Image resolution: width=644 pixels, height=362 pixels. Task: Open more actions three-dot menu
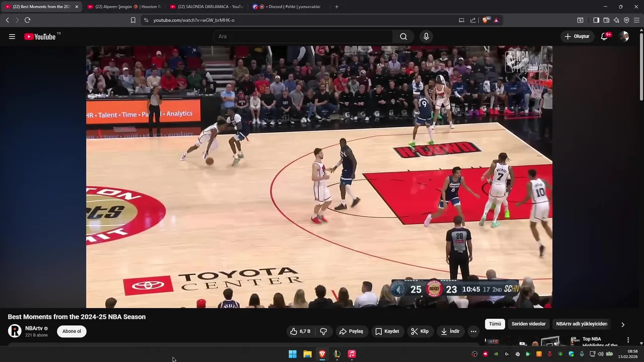pos(473,331)
